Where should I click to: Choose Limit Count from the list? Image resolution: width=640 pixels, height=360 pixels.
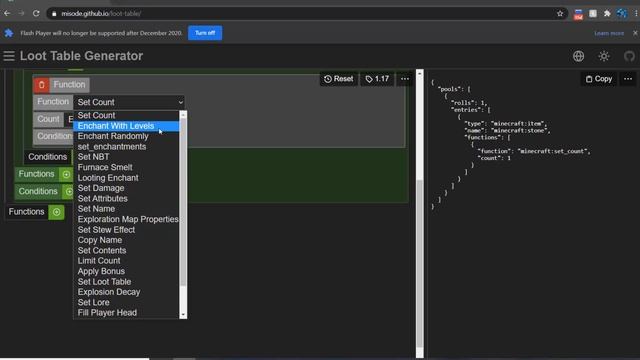[x=126, y=261]
